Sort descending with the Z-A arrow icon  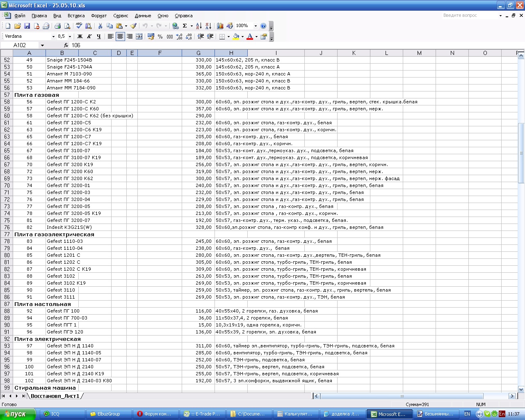pos(208,26)
